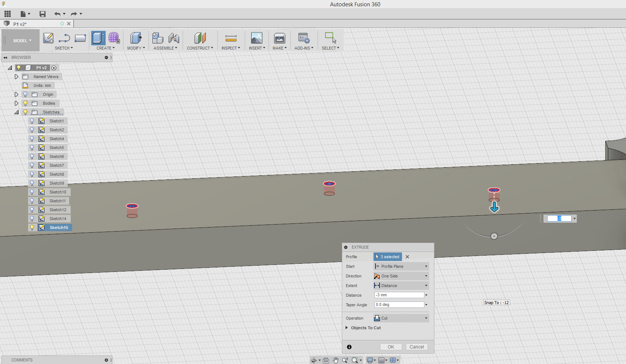Clear the 3 selected profiles
This screenshot has height=364, width=626.
407,257
